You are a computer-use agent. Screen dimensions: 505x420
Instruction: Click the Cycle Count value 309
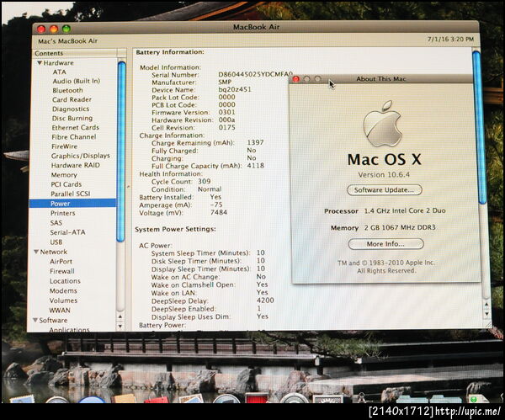pos(205,181)
